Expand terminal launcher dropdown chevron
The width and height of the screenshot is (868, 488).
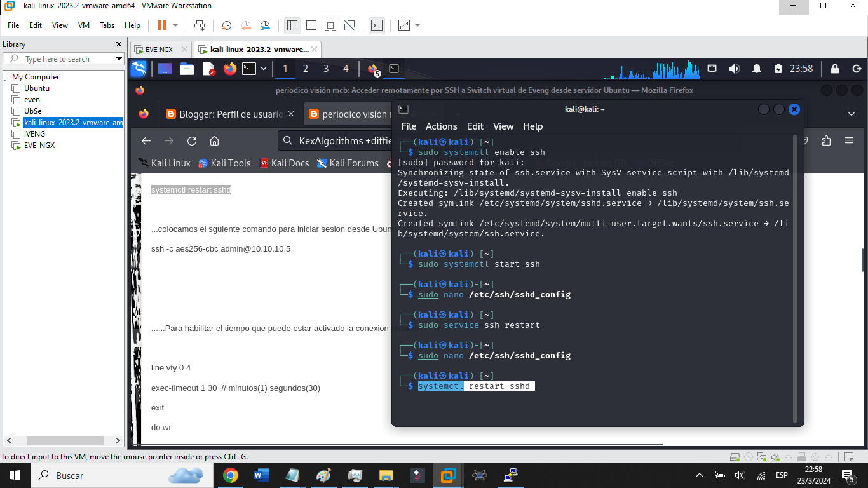point(264,69)
